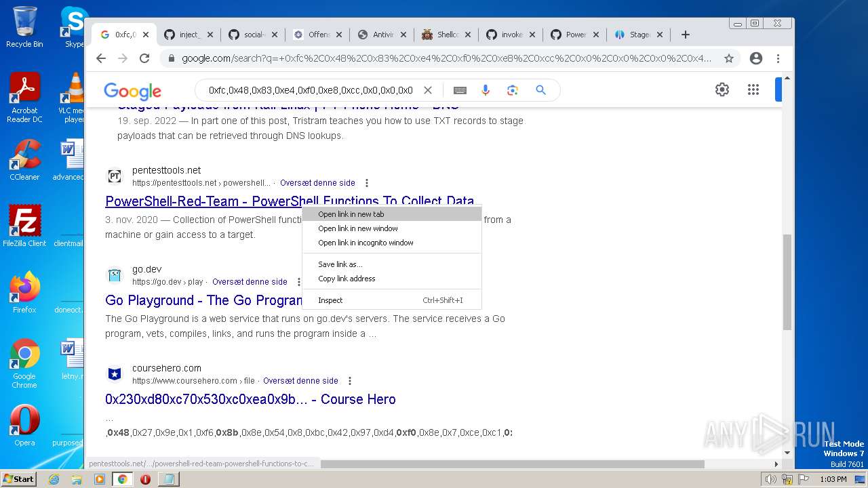Switch to the 'social-' GitHub tab

point(253,35)
